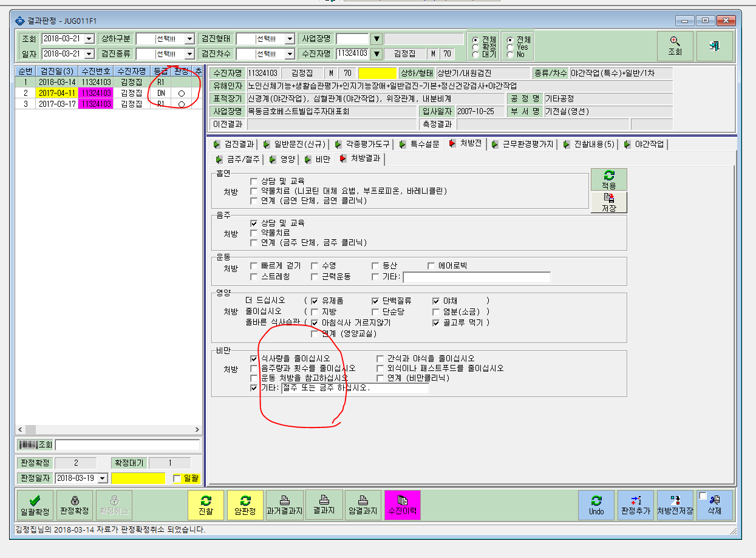Click the 저장 save button

tap(608, 202)
